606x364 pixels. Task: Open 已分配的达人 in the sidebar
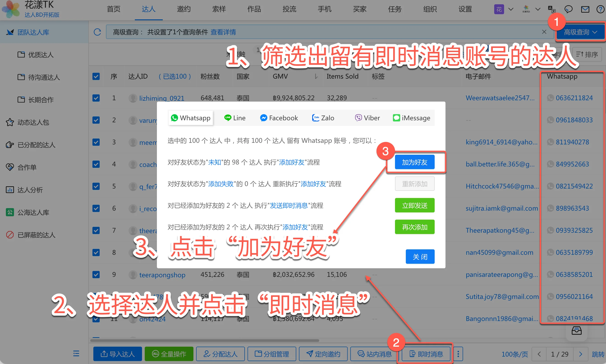36,145
